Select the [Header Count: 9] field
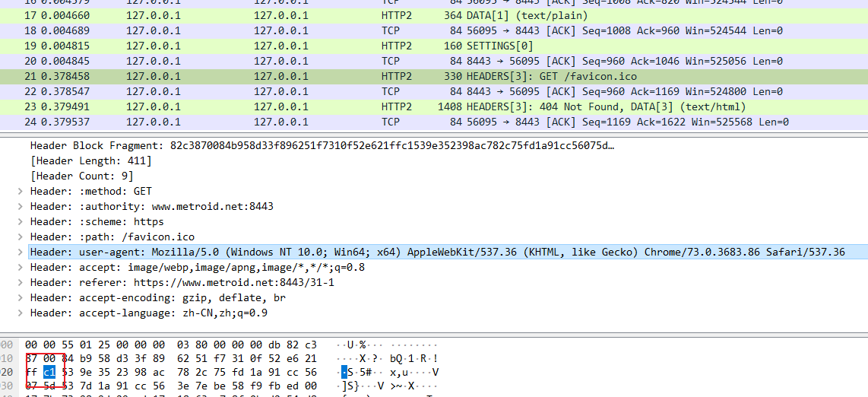 coord(81,176)
